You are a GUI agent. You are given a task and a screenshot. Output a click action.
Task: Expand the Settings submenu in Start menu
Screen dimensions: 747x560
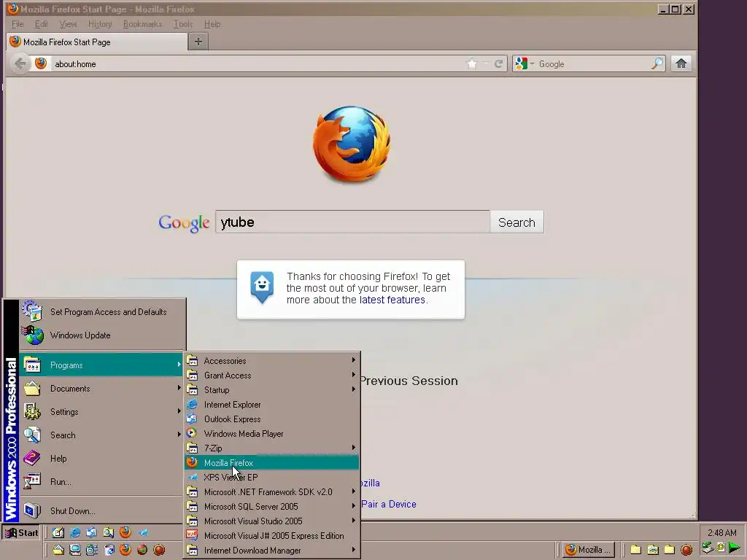point(101,412)
